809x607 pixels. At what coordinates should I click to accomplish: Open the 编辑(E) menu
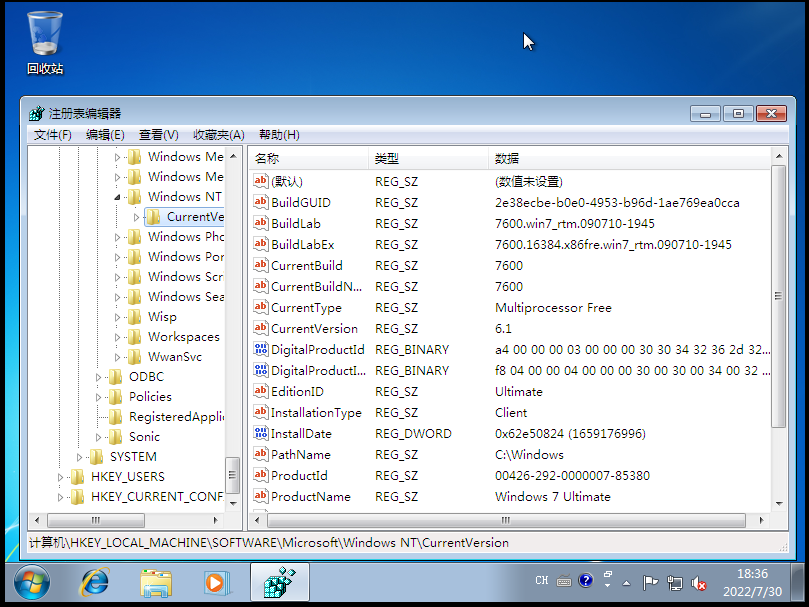point(105,135)
